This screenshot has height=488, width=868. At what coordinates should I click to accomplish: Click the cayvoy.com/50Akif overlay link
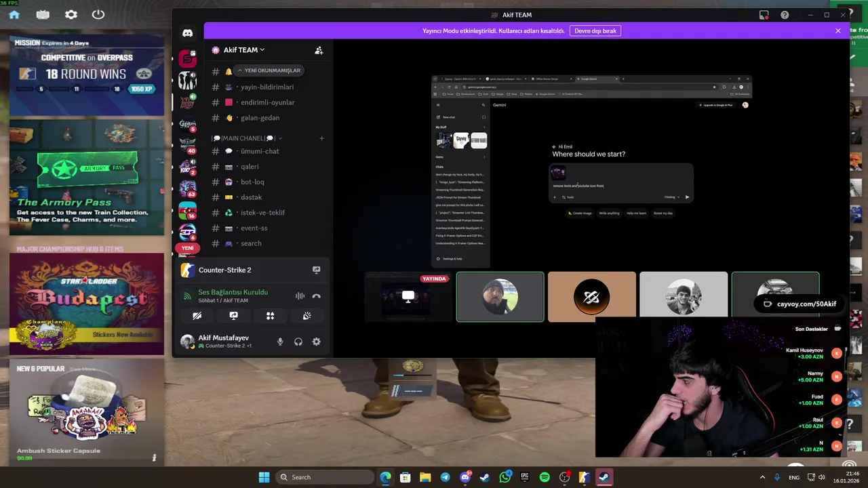pos(800,304)
